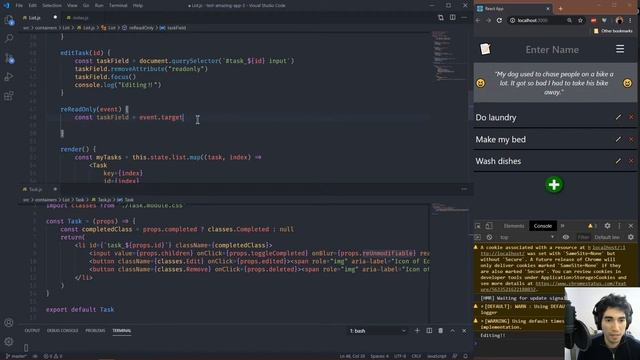Open the Search view in activity bar
The image size is (640, 360).
click(x=9, y=38)
